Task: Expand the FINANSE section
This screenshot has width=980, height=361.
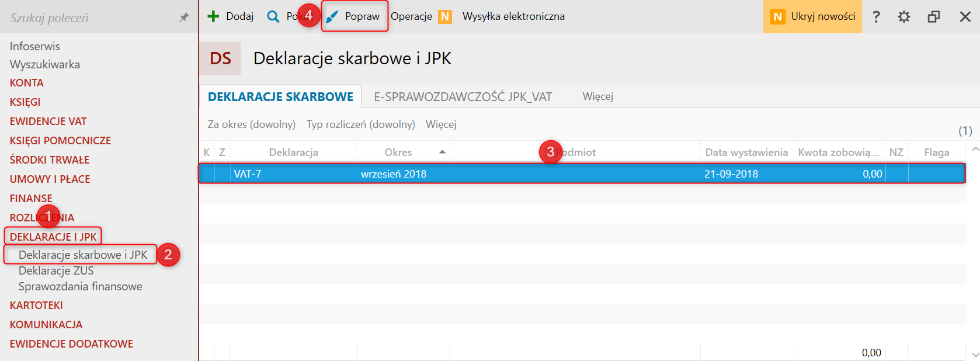Action: 31,199
